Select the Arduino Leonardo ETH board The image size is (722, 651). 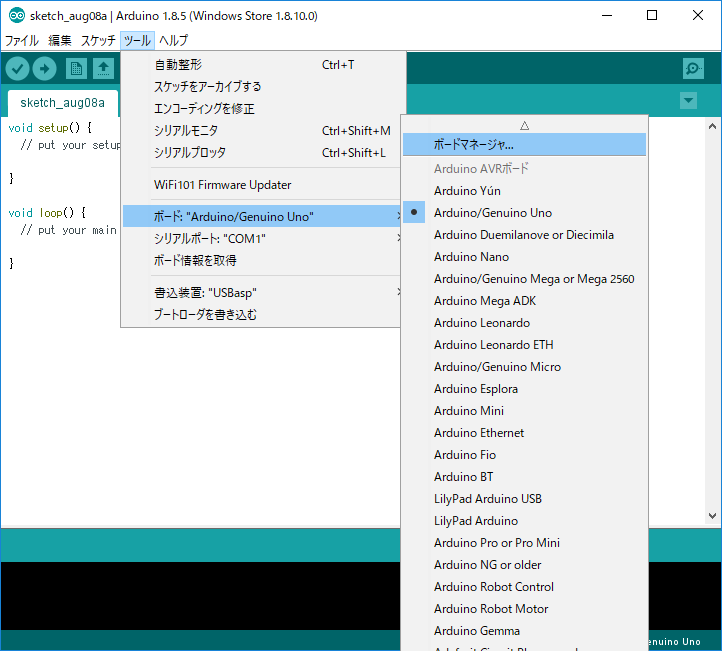(524, 345)
